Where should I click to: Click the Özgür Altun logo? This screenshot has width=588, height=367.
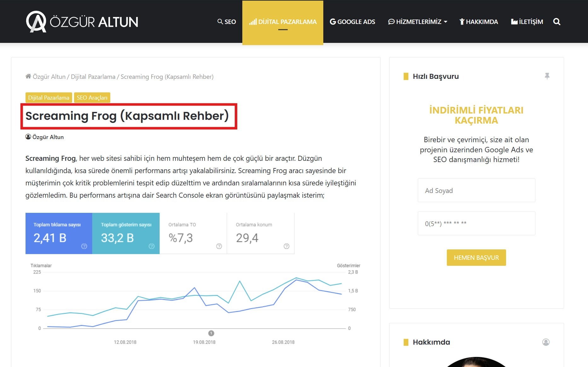[82, 21]
